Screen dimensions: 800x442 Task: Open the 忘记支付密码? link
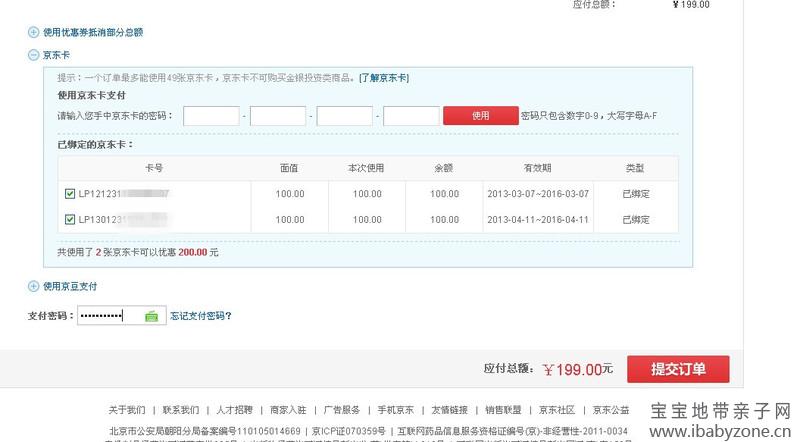click(x=201, y=316)
